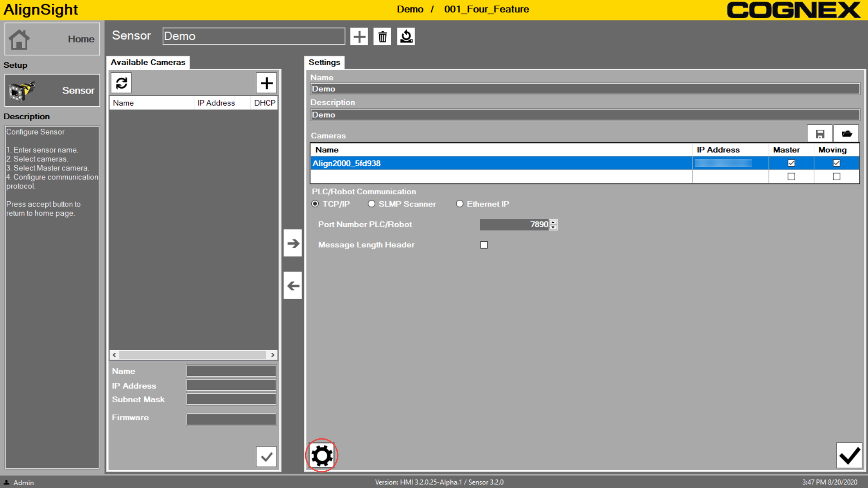Screen dimensions: 868x488
Task: Open the gear settings icon
Action: pyautogui.click(x=322, y=455)
